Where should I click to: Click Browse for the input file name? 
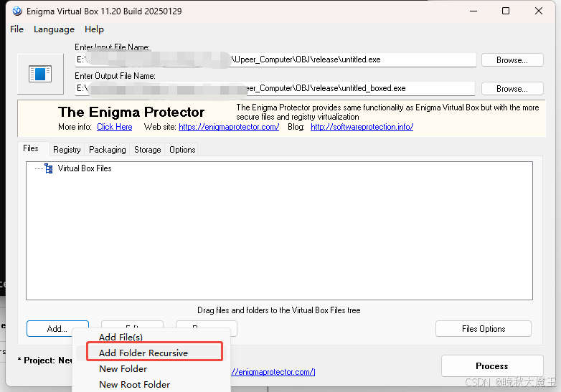[x=512, y=60]
